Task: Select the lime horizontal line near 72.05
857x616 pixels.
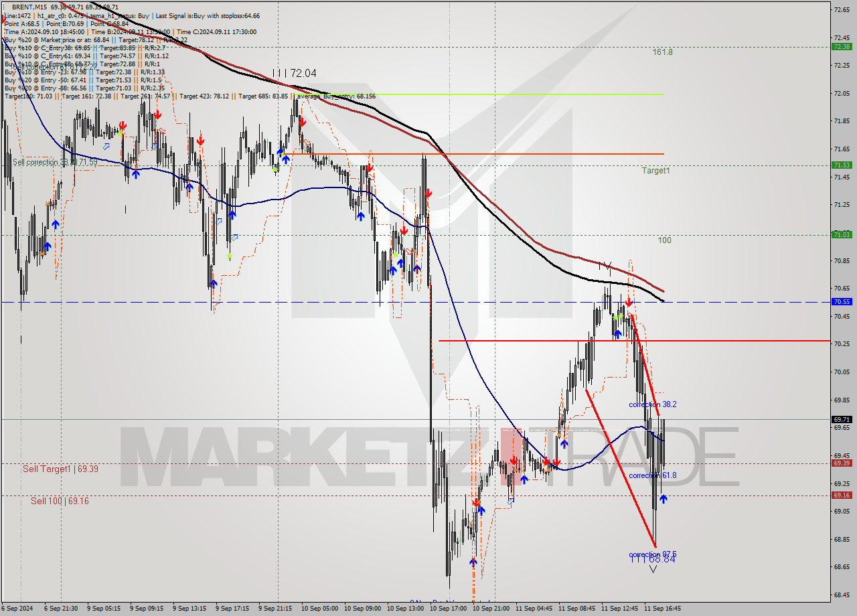Action: [479, 94]
